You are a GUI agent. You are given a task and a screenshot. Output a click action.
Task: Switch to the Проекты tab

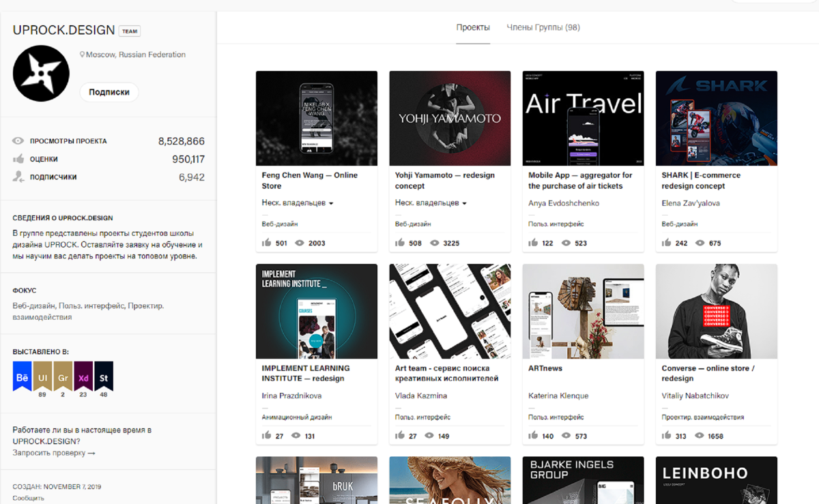pos(473,27)
